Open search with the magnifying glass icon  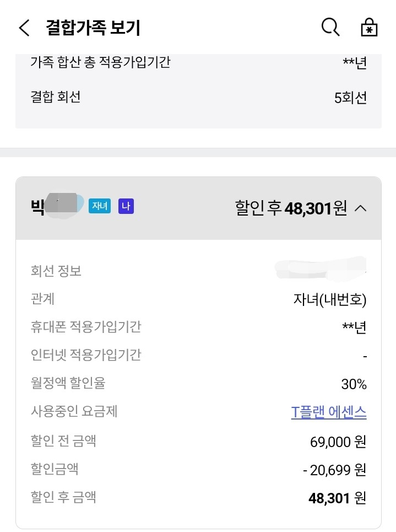pos(330,27)
